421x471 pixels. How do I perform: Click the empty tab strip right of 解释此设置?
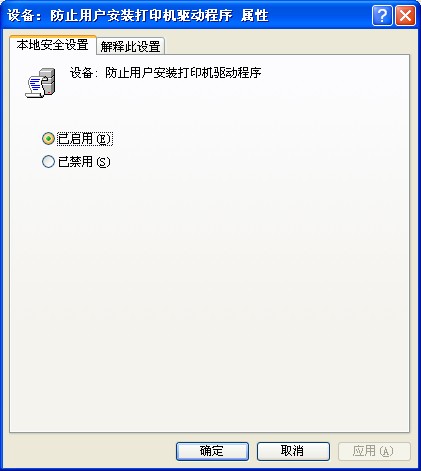[x=287, y=45]
